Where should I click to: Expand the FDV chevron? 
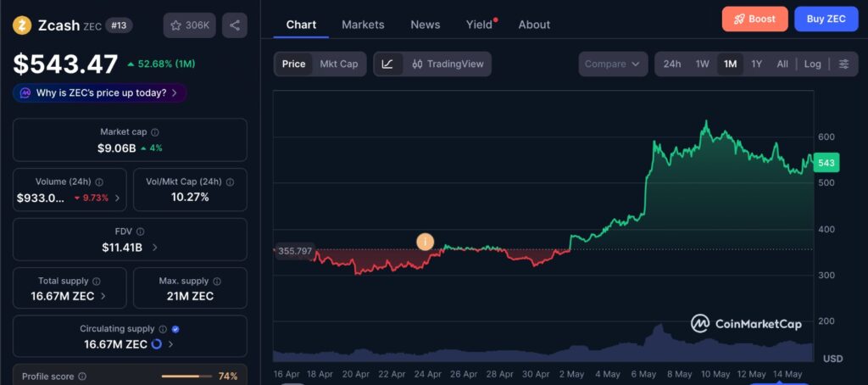154,248
